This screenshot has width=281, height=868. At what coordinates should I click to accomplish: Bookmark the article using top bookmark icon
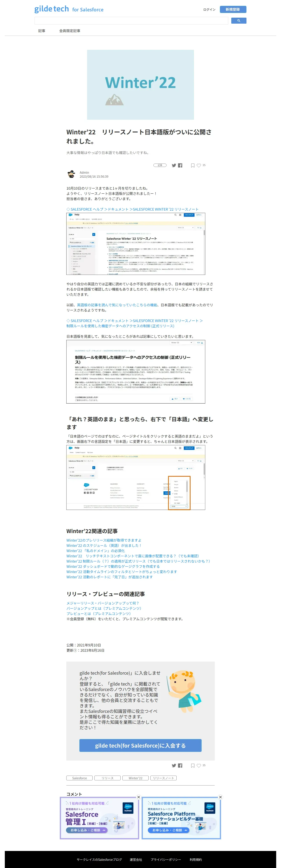click(x=193, y=165)
